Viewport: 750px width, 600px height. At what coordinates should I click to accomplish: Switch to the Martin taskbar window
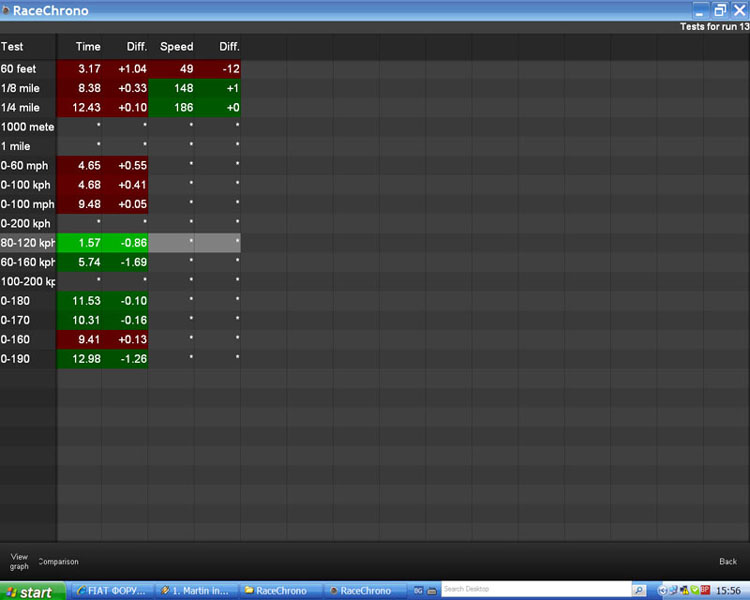[199, 591]
